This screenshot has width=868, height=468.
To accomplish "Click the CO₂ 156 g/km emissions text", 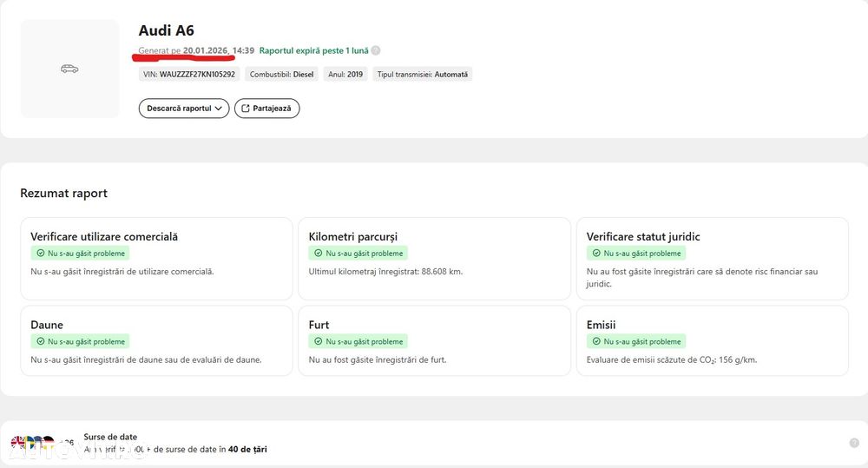I will [672, 360].
